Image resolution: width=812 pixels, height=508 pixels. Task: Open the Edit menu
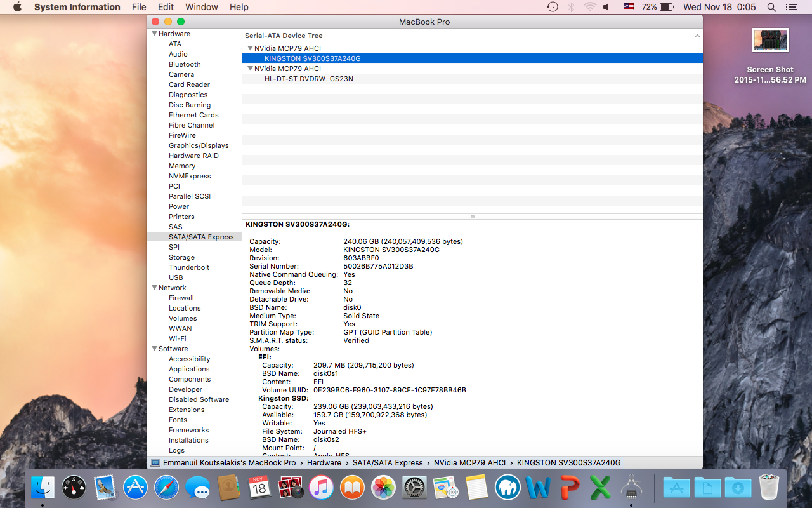coord(166,7)
